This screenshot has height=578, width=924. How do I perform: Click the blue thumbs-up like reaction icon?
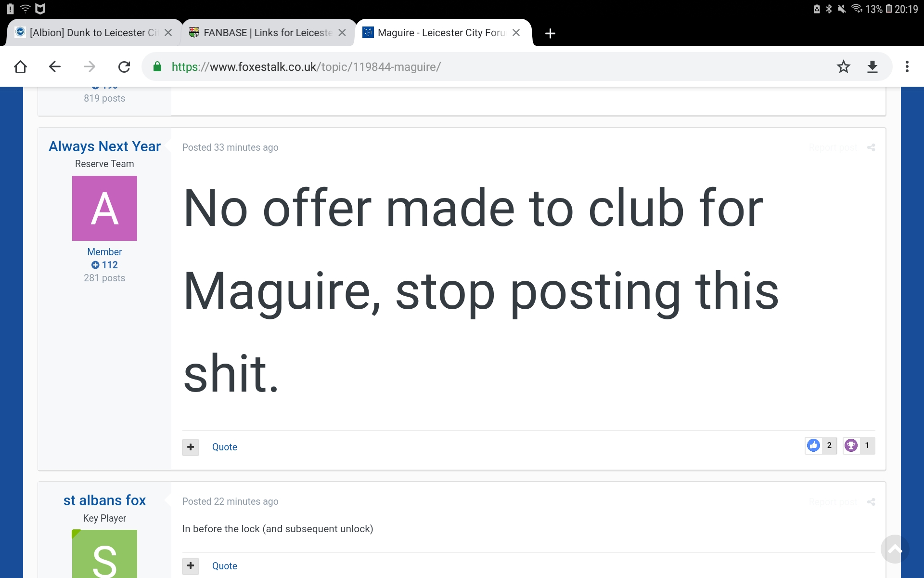(x=814, y=446)
